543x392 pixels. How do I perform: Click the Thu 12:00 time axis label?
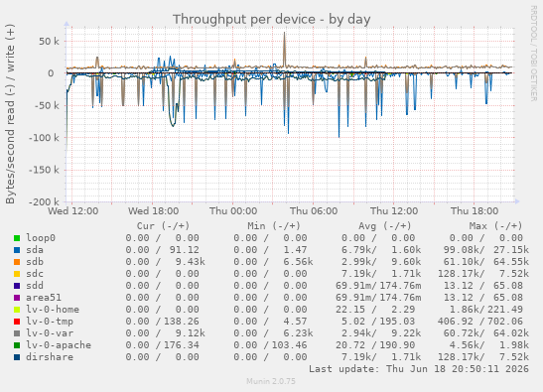click(x=394, y=211)
